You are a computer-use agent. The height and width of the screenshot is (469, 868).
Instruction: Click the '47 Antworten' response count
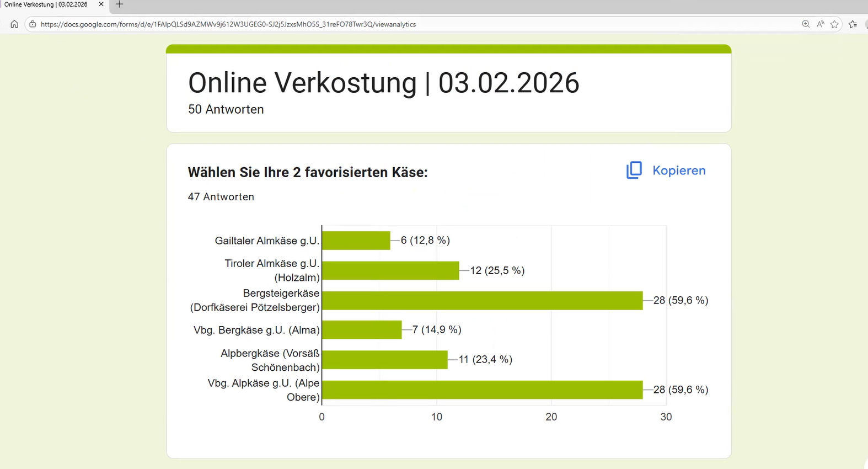221,197
